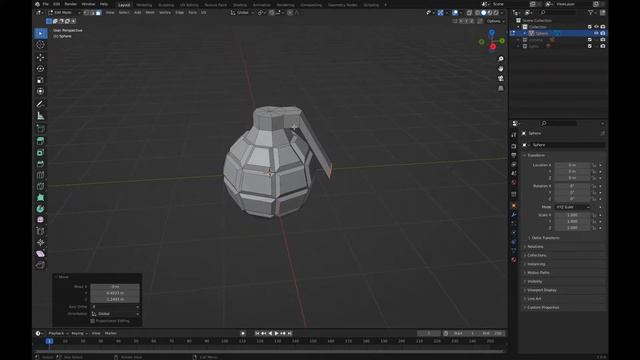
Task: Click the viewport pan hand icon
Action: tap(501, 69)
